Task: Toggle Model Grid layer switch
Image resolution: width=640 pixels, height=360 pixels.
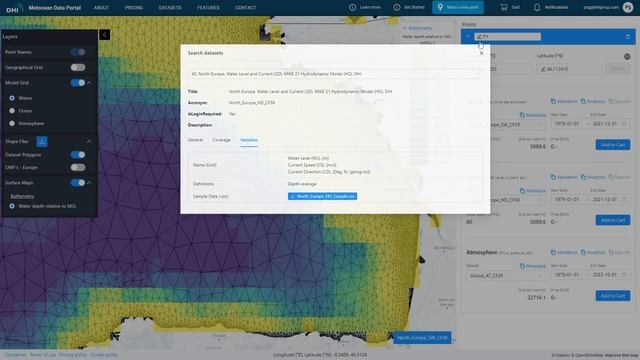Action: coord(78,83)
